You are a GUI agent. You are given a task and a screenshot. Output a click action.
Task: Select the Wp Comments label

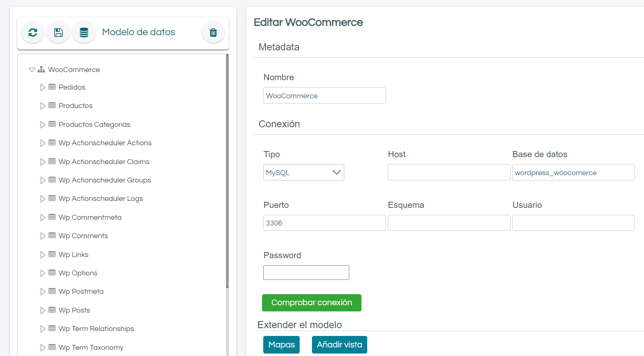coord(83,236)
